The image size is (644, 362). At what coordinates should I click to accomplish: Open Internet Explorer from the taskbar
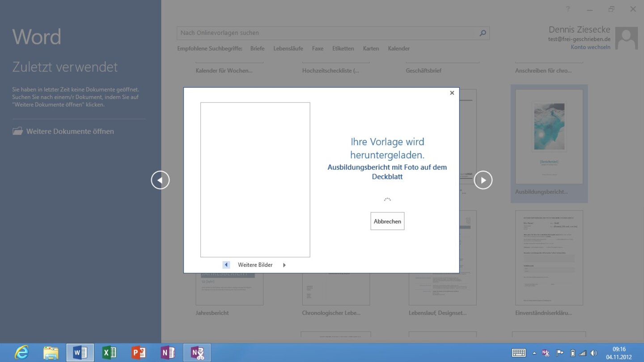[21, 353]
